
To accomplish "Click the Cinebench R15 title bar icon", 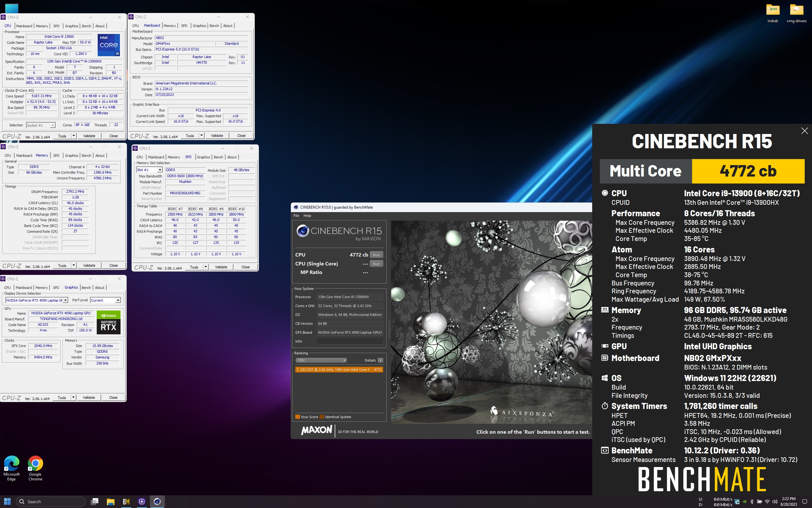I will pos(296,207).
